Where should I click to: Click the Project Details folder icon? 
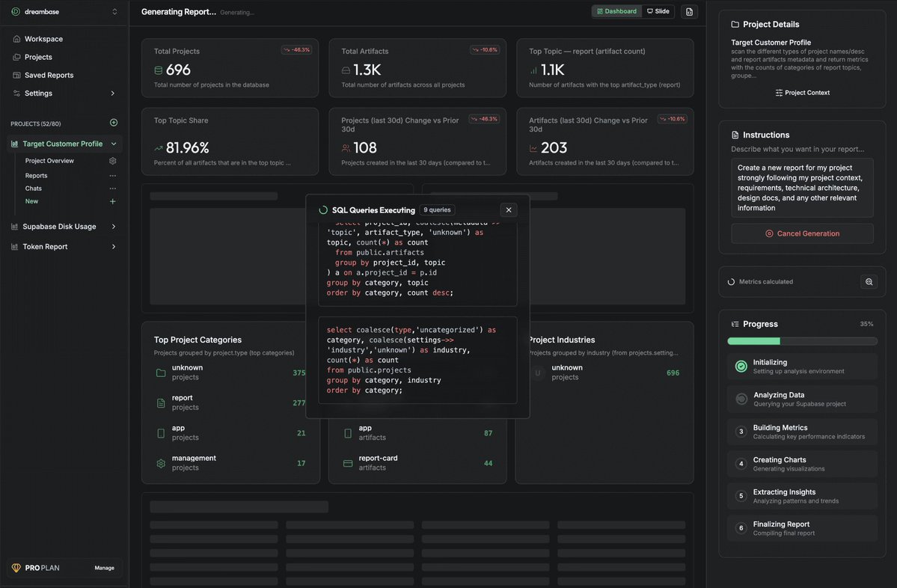coord(735,25)
